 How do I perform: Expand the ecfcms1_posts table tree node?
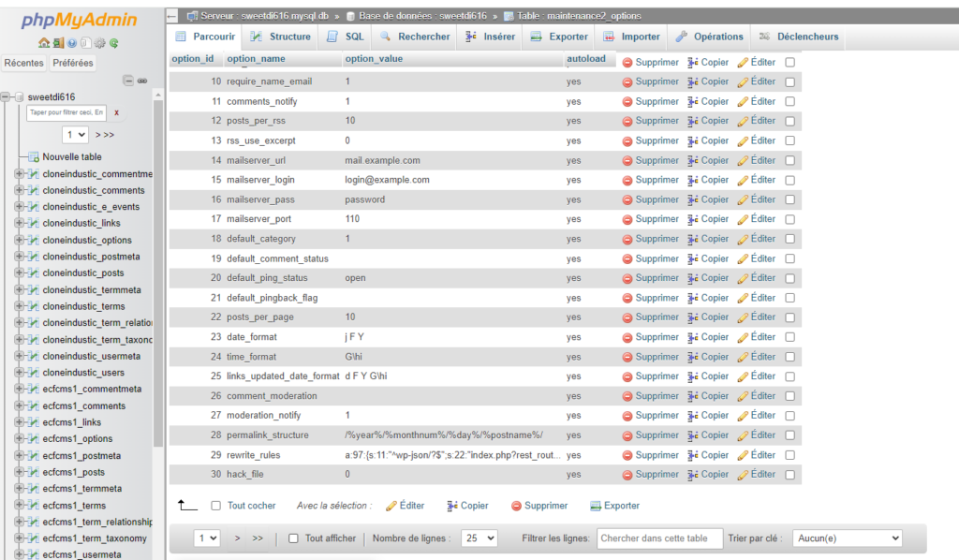(x=20, y=472)
